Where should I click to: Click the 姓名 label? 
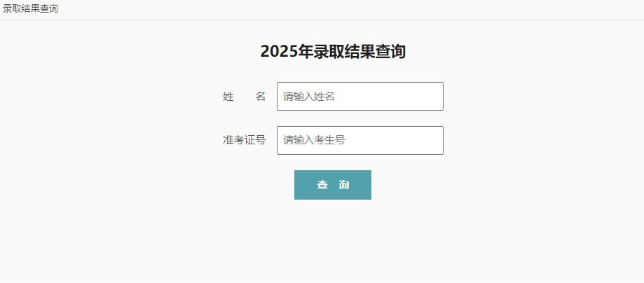pyautogui.click(x=244, y=97)
